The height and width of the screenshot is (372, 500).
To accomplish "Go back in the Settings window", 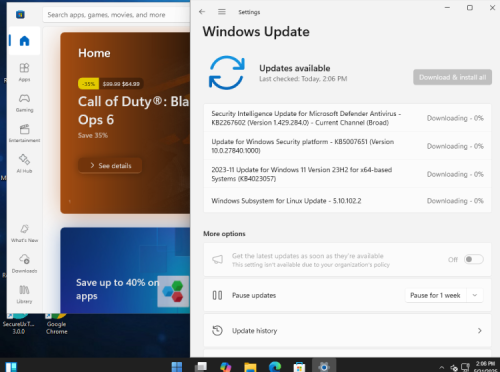I will click(202, 12).
